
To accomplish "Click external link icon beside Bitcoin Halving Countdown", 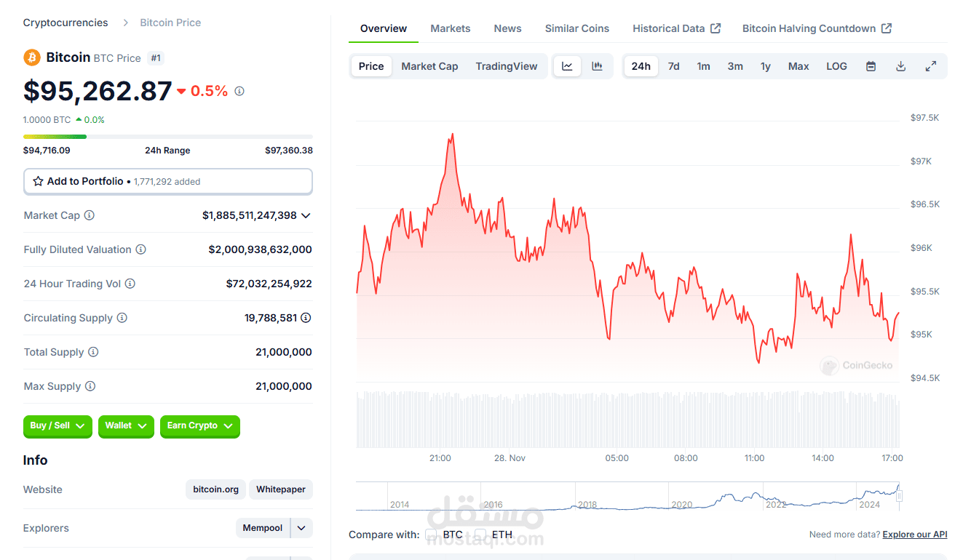I will (x=886, y=28).
